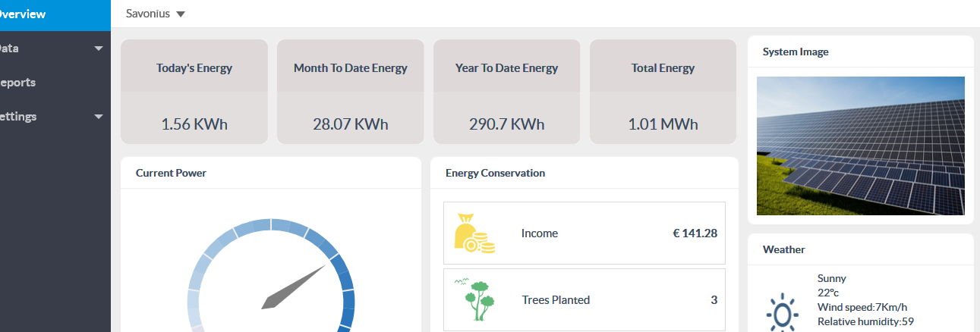Expand the Settings submenu arrow

[x=99, y=117]
